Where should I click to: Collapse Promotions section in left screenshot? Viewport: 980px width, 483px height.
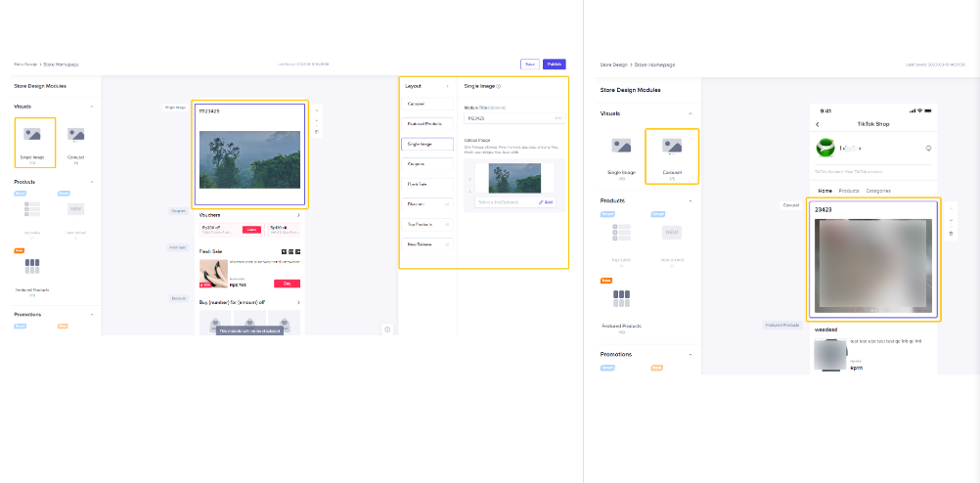92,314
